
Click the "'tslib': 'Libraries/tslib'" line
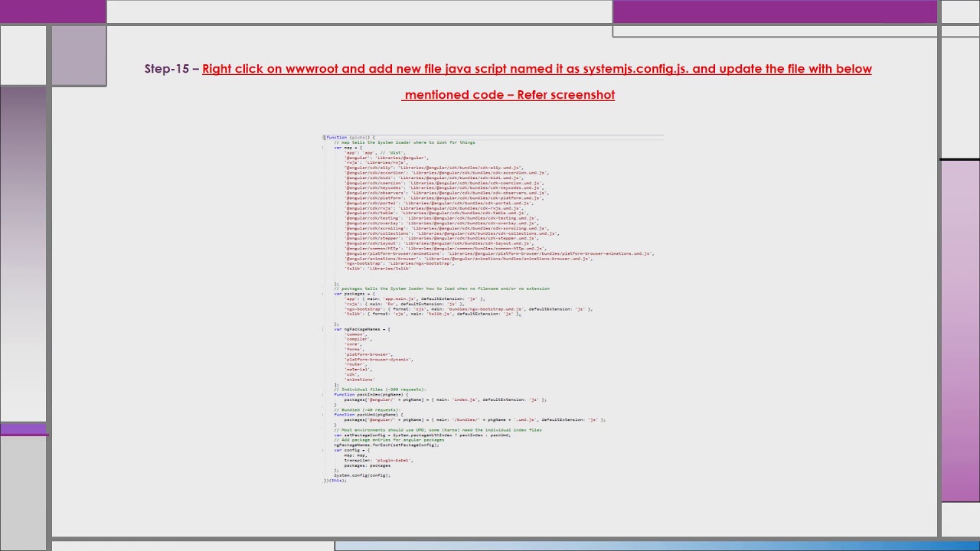tap(377, 269)
